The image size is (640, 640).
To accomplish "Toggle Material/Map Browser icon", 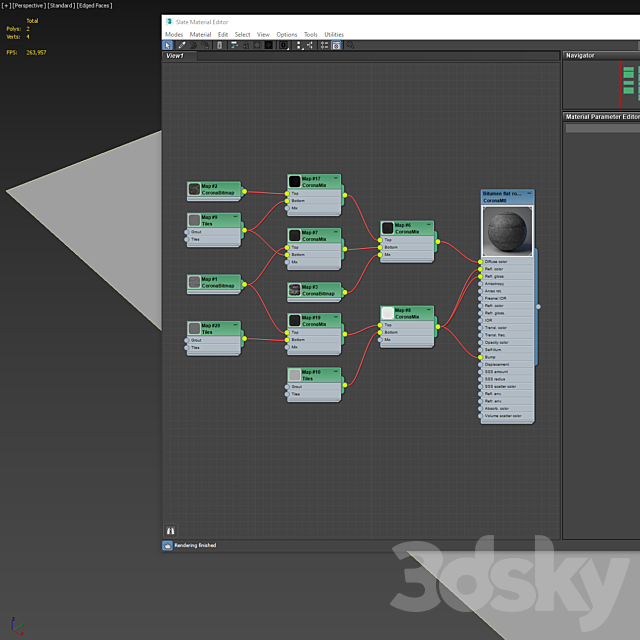I will 325,45.
